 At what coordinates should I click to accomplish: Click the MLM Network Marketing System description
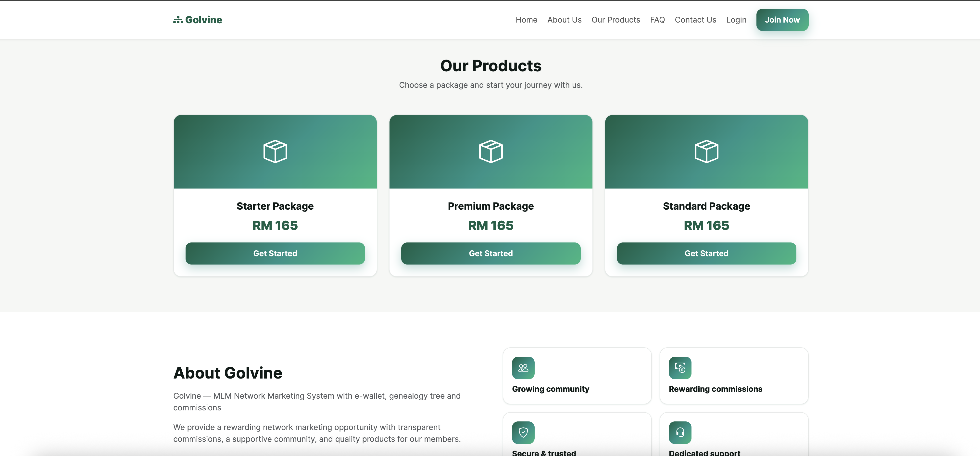coord(317,402)
